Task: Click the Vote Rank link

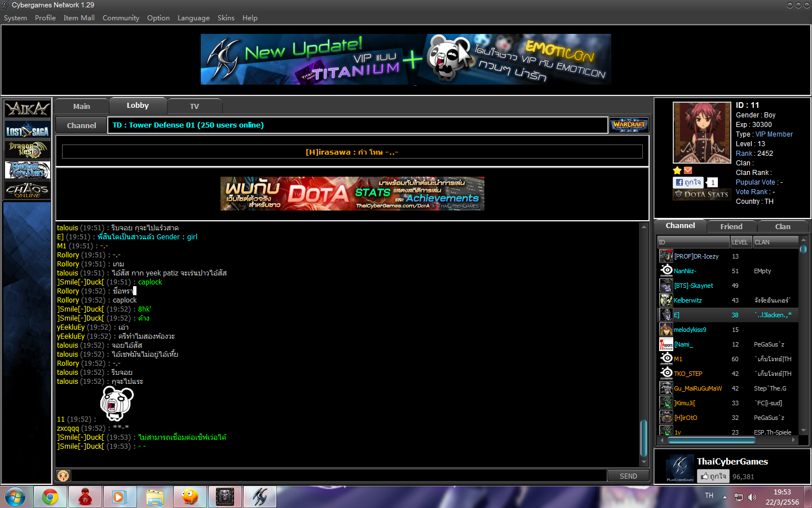Action: 752,192
